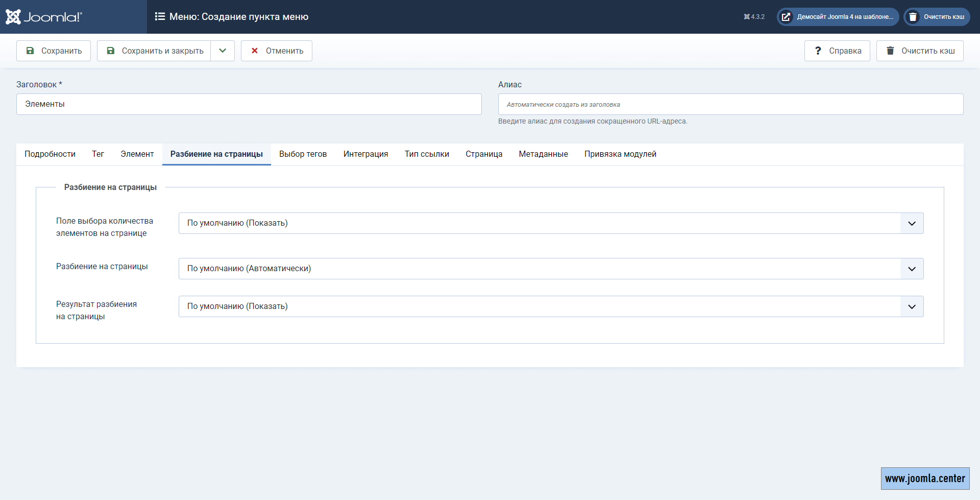Open the items-per-page selector field dropdown
Viewport: 980px width, 500px height.
[551, 223]
